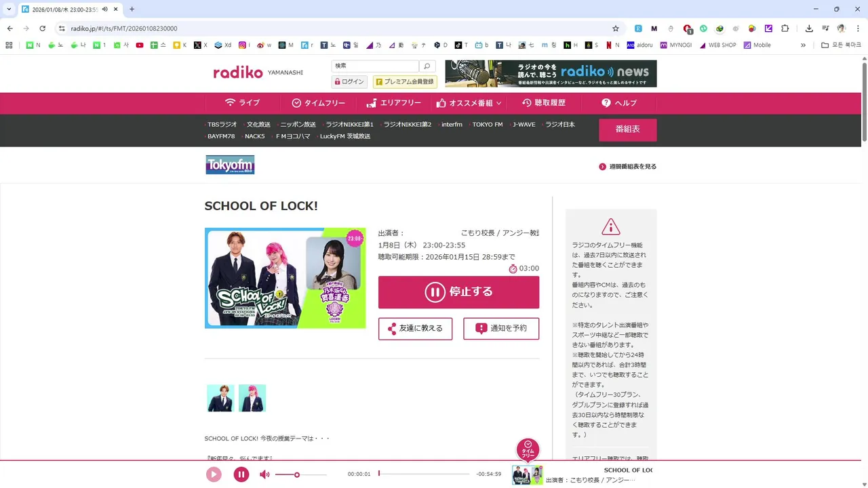The height and width of the screenshot is (488, 868).
Task: Click 友達に教える share button
Action: 415,329
